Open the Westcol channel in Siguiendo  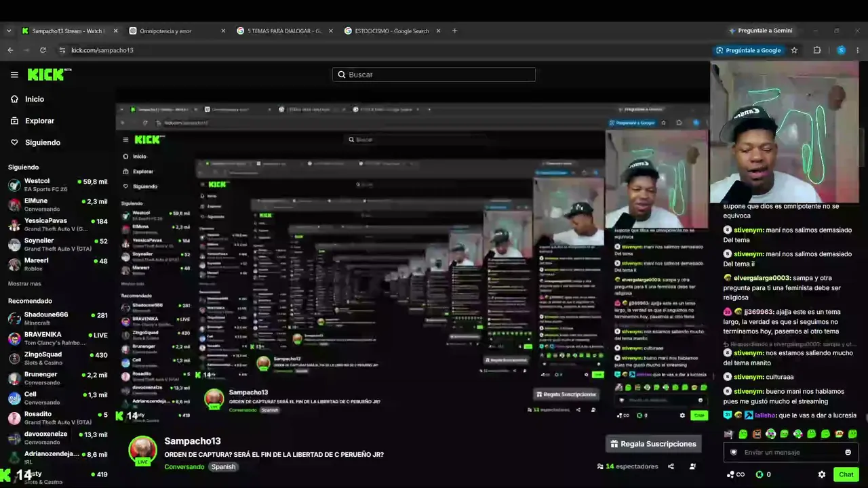click(x=58, y=185)
